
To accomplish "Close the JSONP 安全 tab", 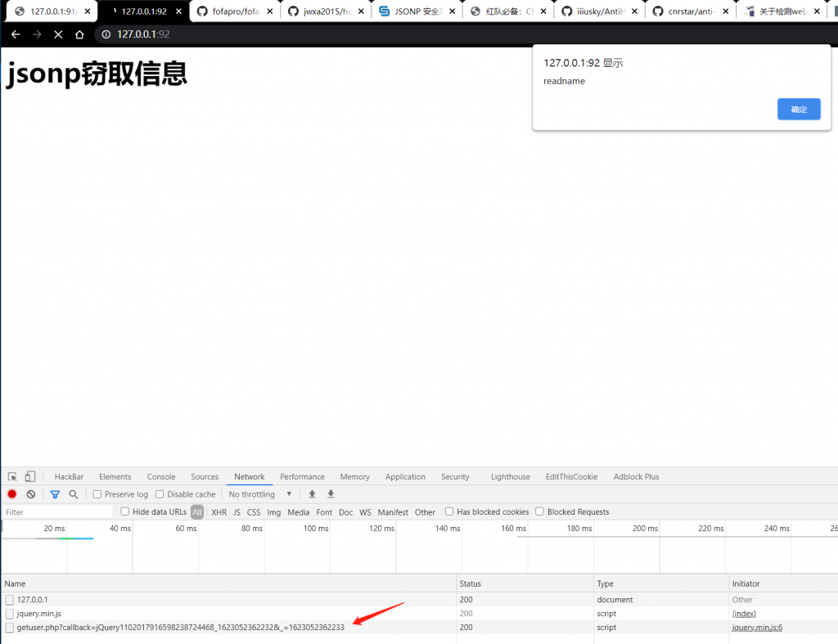I will point(452,11).
